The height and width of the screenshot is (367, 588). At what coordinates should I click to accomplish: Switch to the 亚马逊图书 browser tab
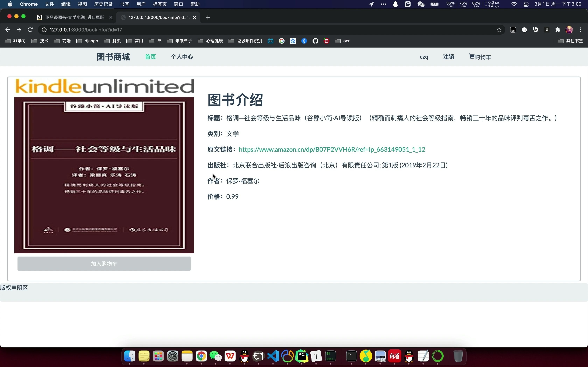(x=73, y=17)
